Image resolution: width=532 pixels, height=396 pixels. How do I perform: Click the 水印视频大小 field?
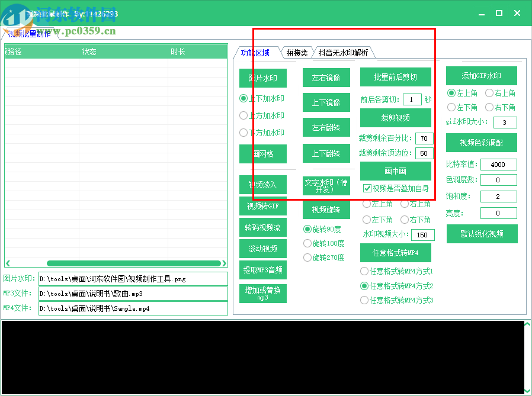pyautogui.click(x=423, y=235)
